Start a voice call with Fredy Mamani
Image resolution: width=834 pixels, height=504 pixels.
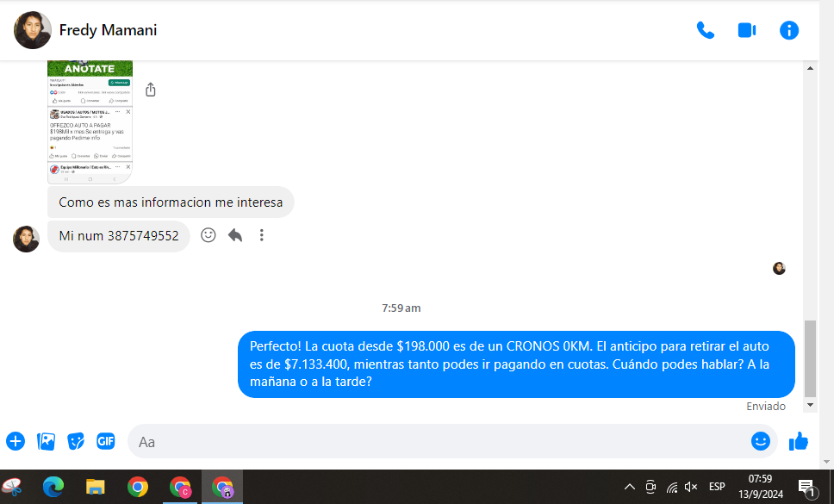[x=706, y=30]
